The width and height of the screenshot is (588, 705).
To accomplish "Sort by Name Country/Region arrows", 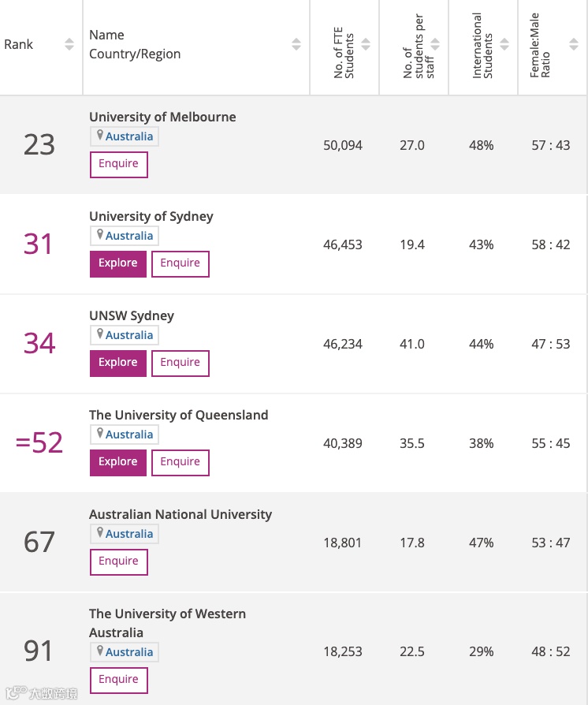I will 296,44.
